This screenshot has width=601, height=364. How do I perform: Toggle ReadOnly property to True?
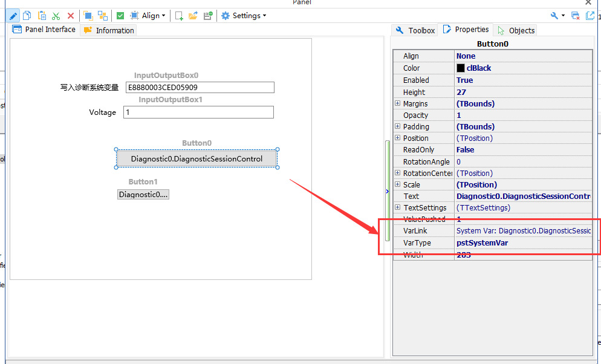465,149
